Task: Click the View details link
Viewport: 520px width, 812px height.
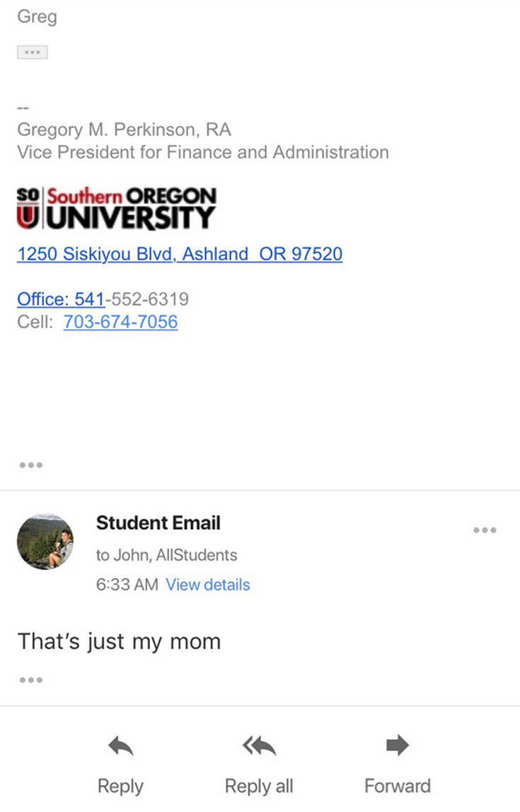Action: (207, 585)
